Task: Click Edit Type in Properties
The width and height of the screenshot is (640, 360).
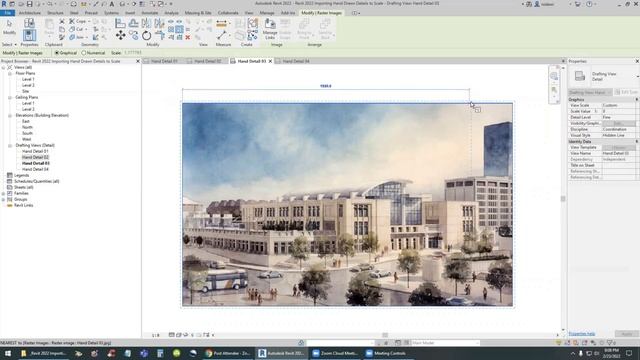Action: [x=627, y=92]
